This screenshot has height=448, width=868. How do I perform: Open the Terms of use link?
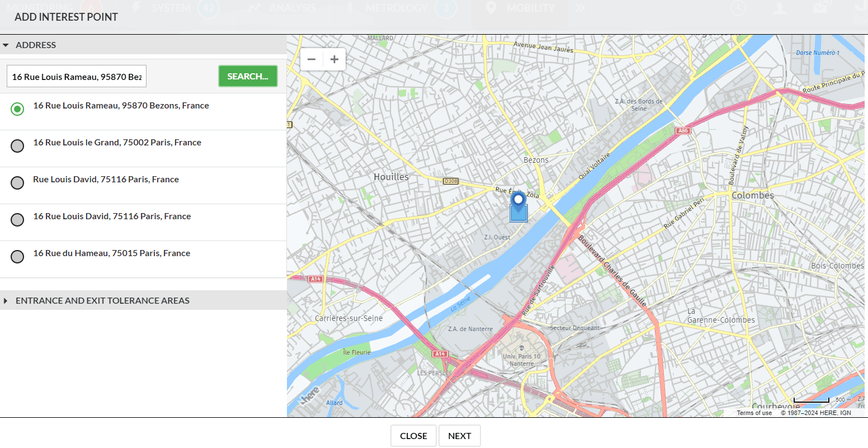pyautogui.click(x=754, y=413)
